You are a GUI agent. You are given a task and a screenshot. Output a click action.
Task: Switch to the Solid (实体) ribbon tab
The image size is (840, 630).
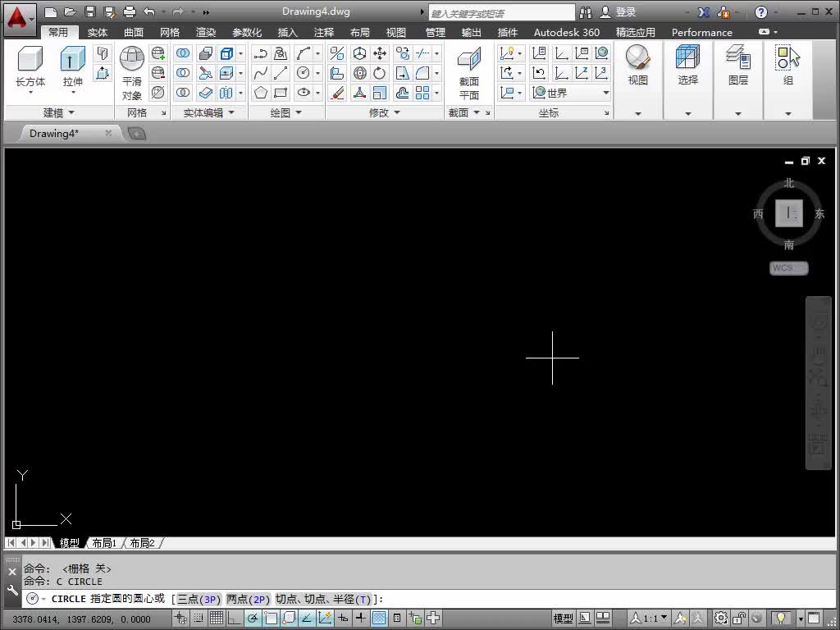[x=98, y=33]
